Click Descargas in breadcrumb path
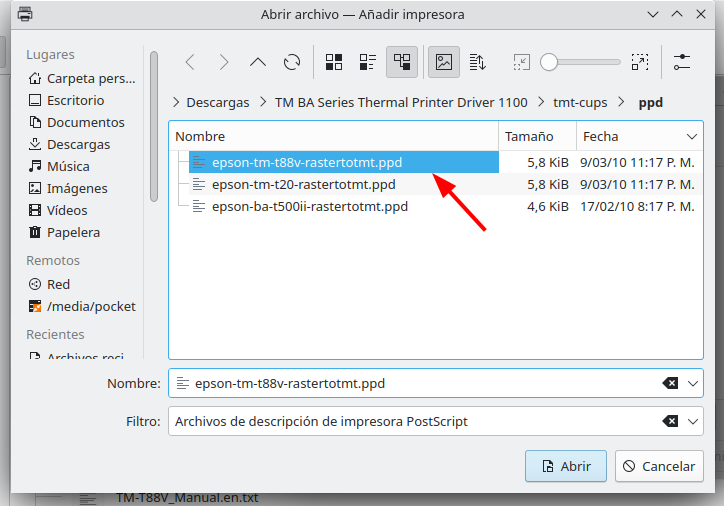Viewport: 724px width, 506px height. [x=218, y=102]
